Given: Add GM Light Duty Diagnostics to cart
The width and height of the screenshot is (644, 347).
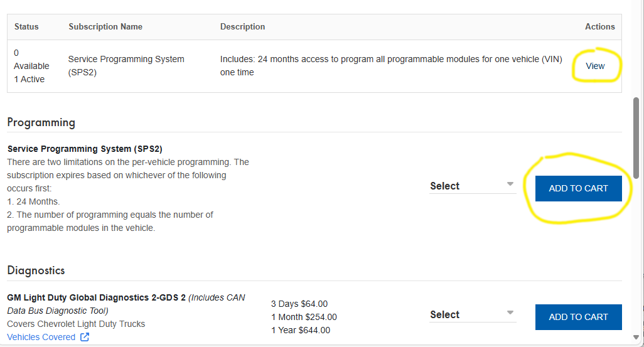Looking at the screenshot, I should pos(578,317).
